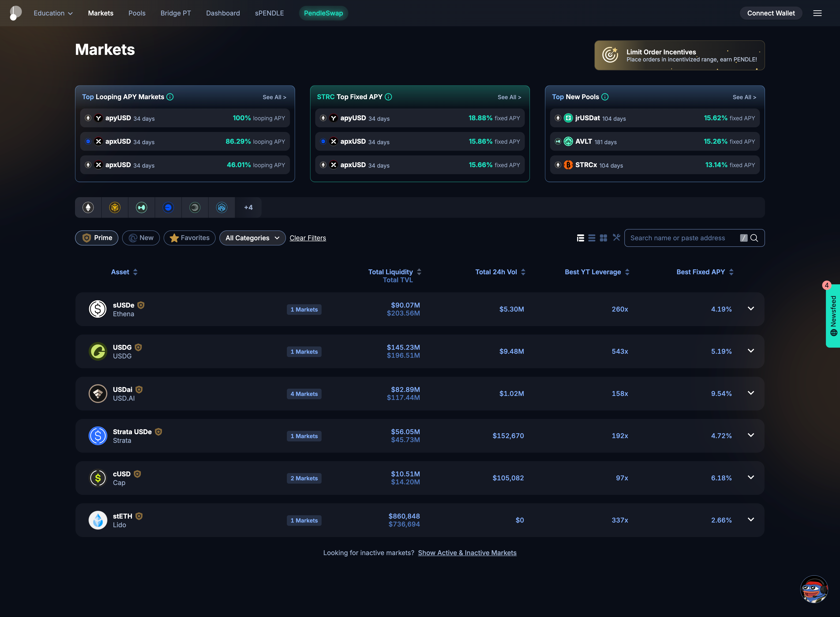Viewport: 840px width, 617px height.
Task: Click the Prime shield badge next to sUSDe
Action: 141,305
